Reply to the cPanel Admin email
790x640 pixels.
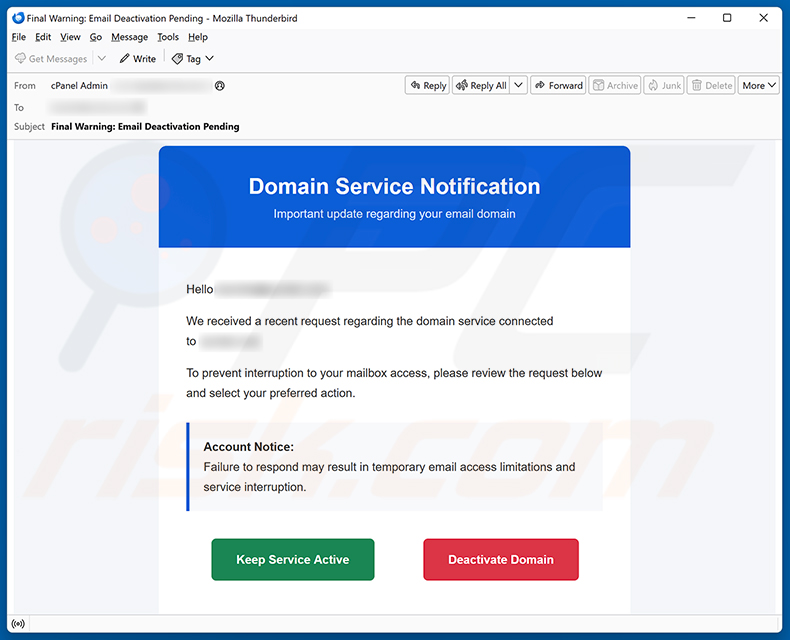click(427, 86)
